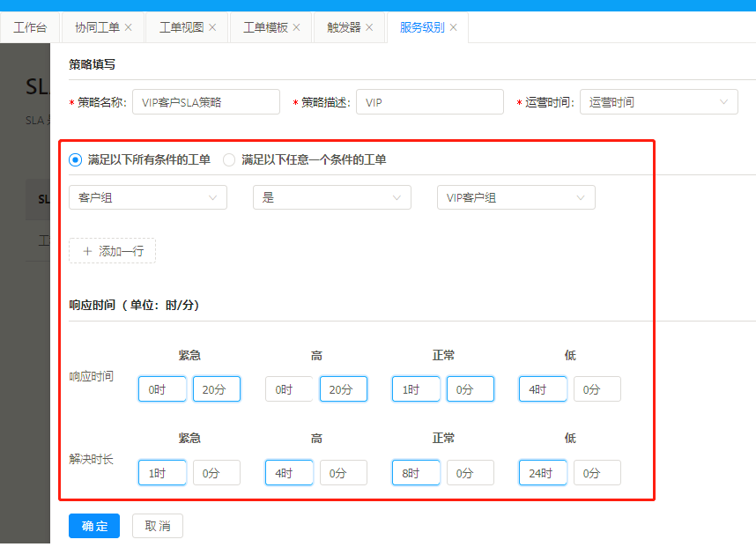Click the 低 resolution time 24时 field

[542, 473]
